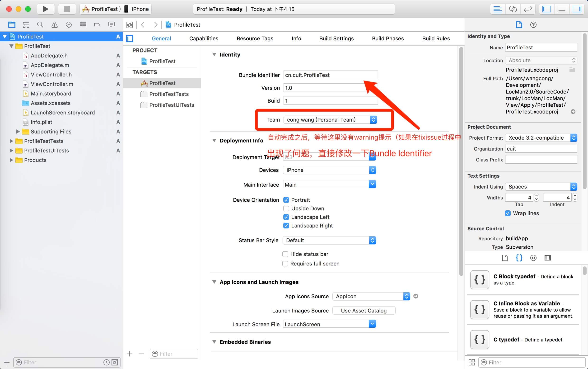Add a new target with plus button

tap(129, 354)
